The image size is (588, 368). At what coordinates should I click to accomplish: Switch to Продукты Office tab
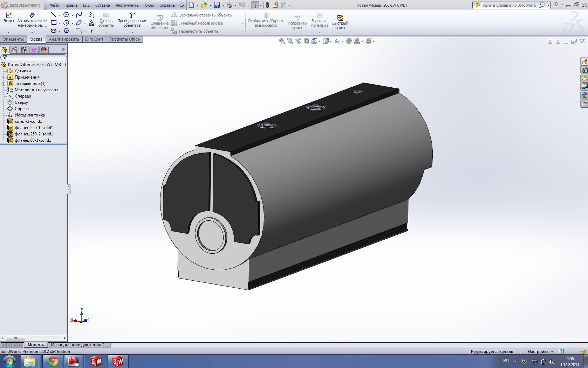tap(124, 39)
